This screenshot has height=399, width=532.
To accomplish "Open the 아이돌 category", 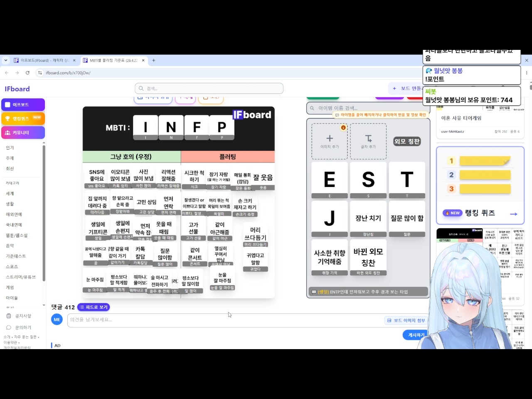I will pos(12,298).
